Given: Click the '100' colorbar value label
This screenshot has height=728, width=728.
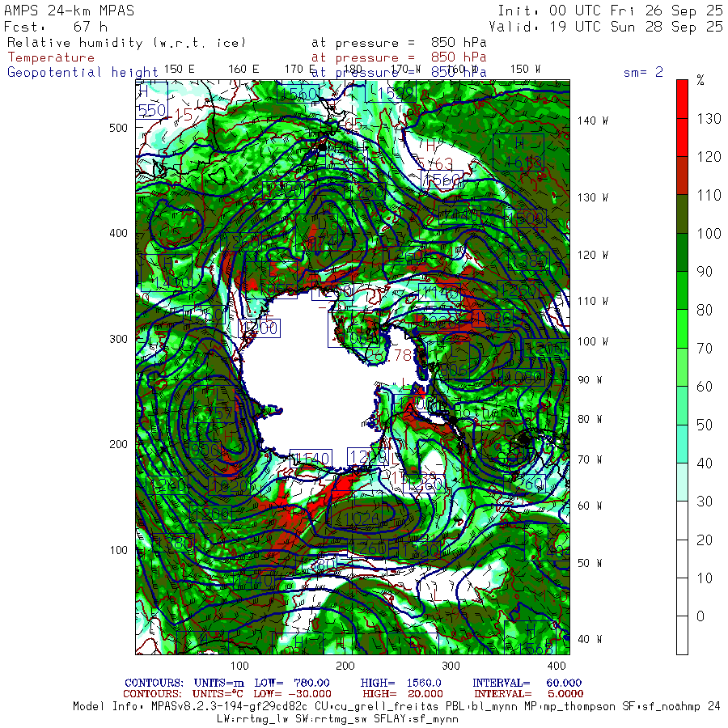Looking at the screenshot, I should click(x=709, y=233).
